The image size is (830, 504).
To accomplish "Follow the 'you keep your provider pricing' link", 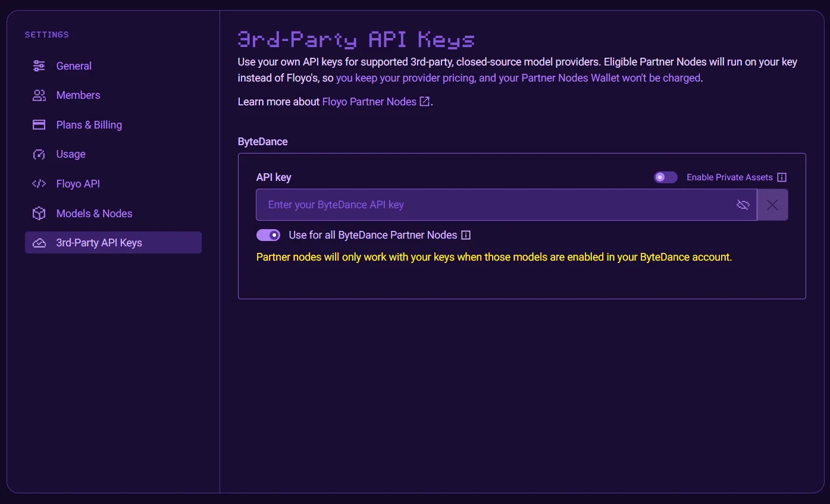I will [x=518, y=78].
